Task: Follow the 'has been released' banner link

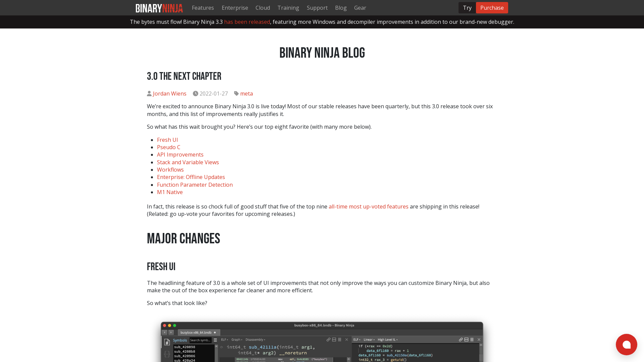Action: pos(247,22)
